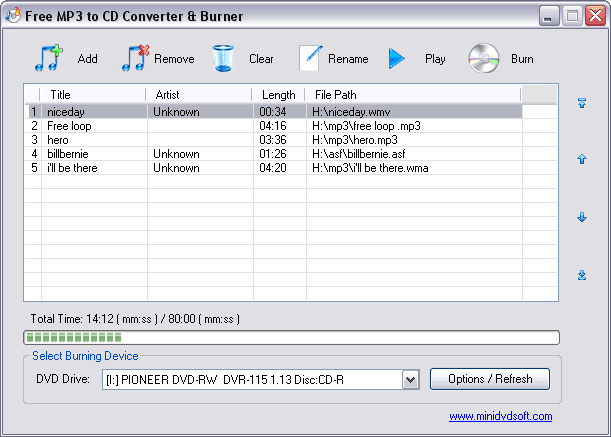Click the Clear label in toolbar

pyautogui.click(x=261, y=59)
